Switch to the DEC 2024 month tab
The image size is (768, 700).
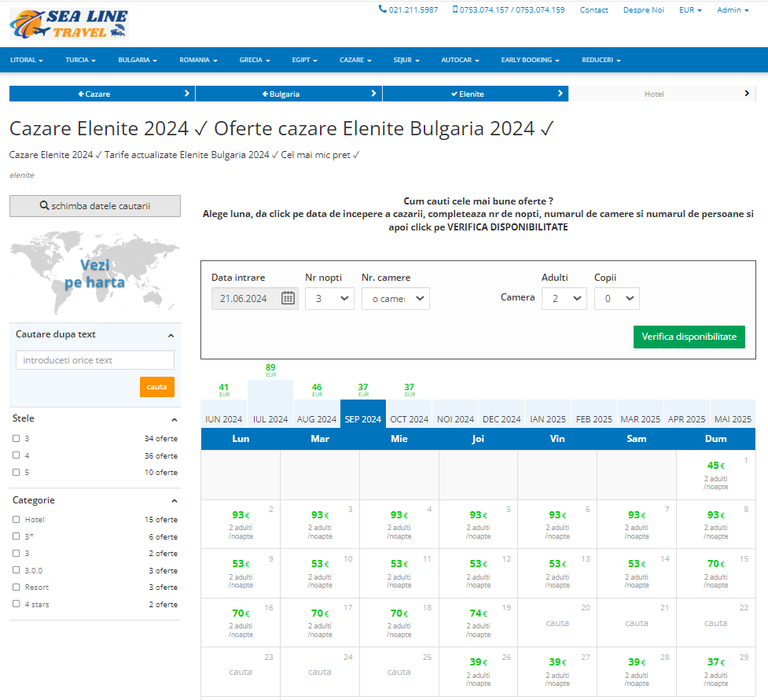coord(502,414)
